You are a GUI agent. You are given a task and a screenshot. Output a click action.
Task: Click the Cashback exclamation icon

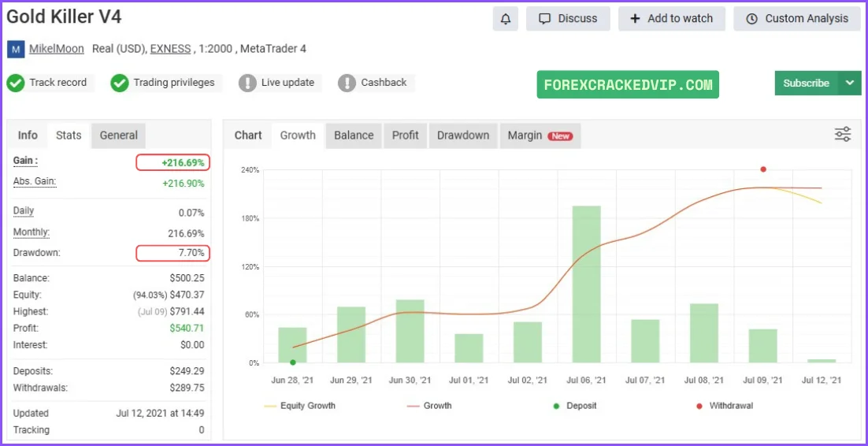(x=347, y=83)
